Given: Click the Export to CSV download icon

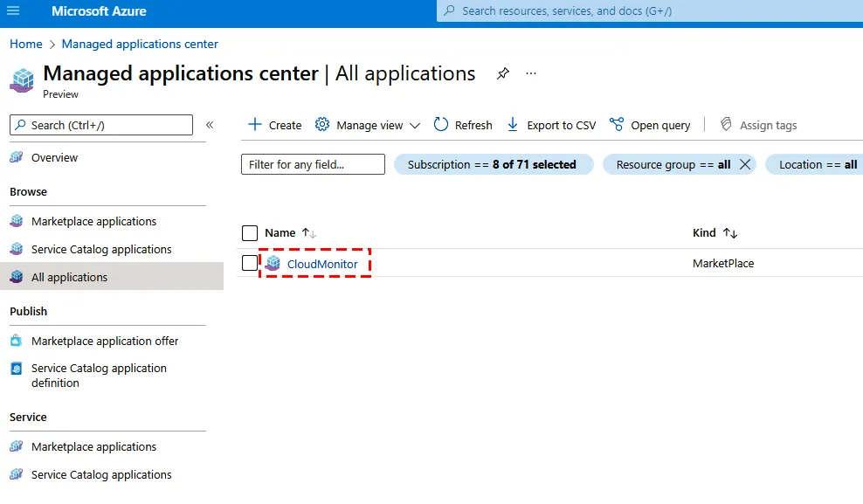Looking at the screenshot, I should pyautogui.click(x=513, y=124).
